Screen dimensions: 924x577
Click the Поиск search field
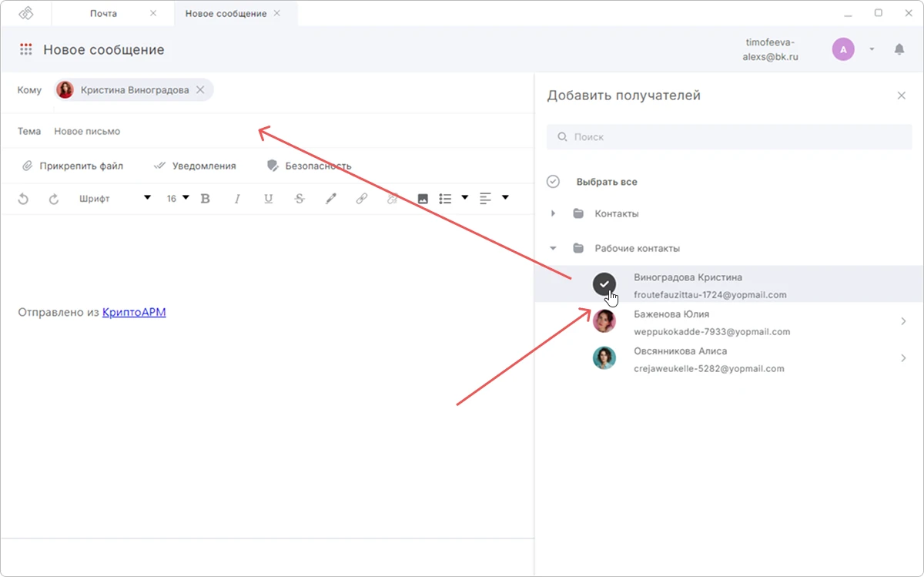(729, 137)
